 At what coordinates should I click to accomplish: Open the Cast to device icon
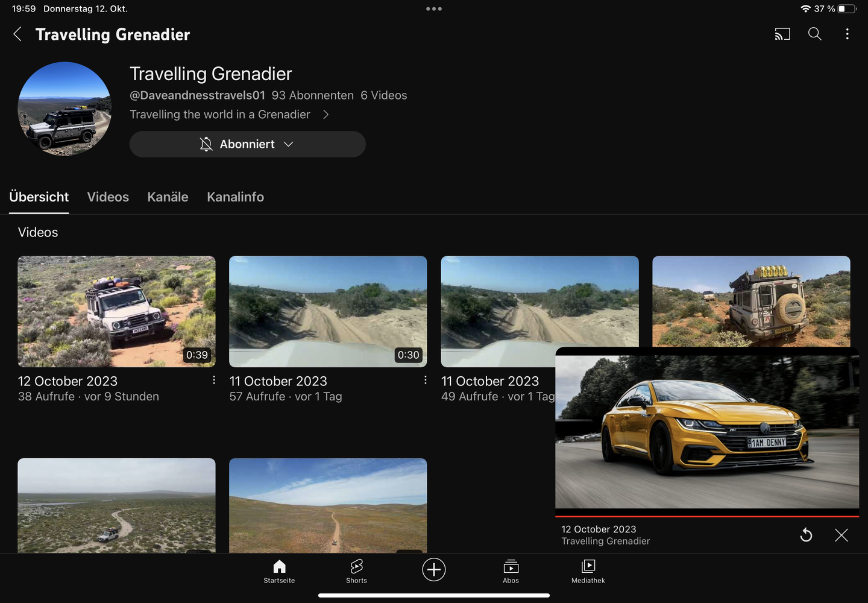click(782, 34)
